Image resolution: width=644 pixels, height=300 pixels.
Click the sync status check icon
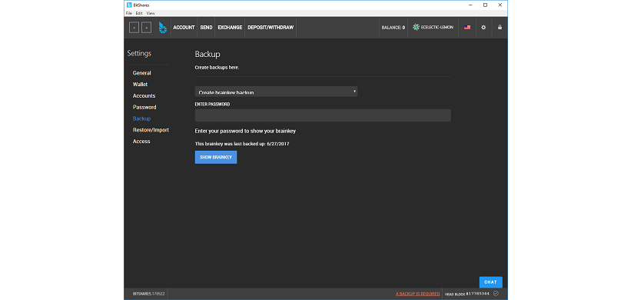[496, 293]
